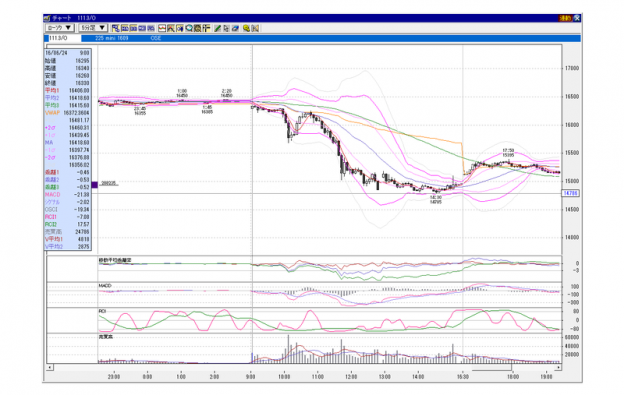624x395 pixels.
Task: Toggle the 連動 link button in title bar
Action: point(565,18)
